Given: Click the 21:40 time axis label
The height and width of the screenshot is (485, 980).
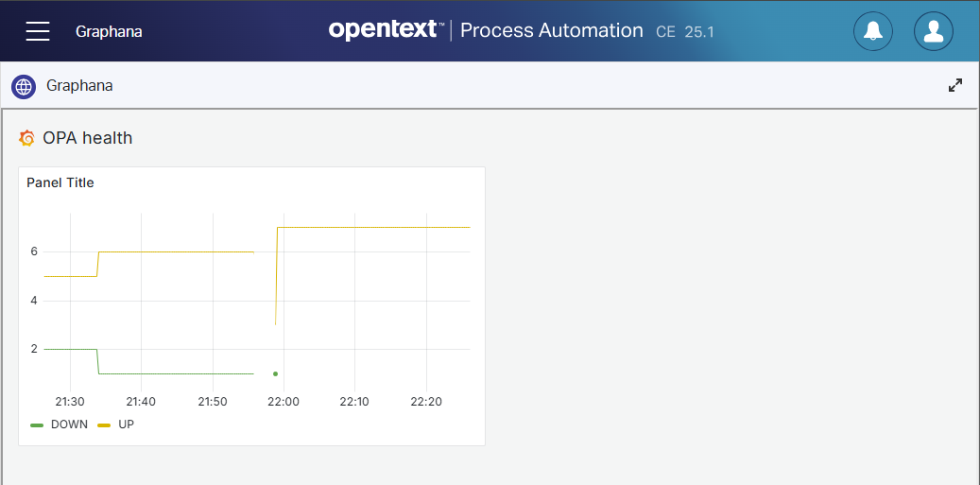Looking at the screenshot, I should 141,402.
